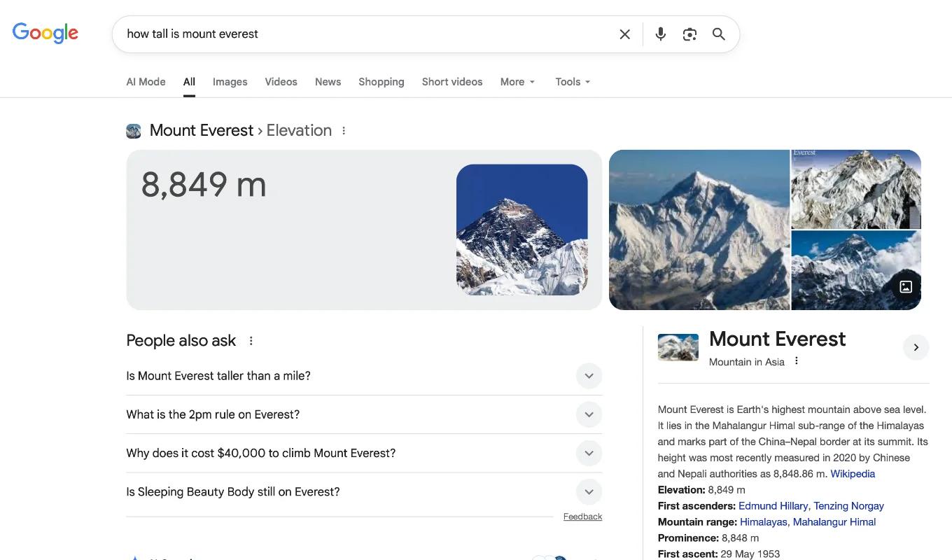Open Edmund Hillary link
Screen dimensions: 952x560
click(773, 506)
